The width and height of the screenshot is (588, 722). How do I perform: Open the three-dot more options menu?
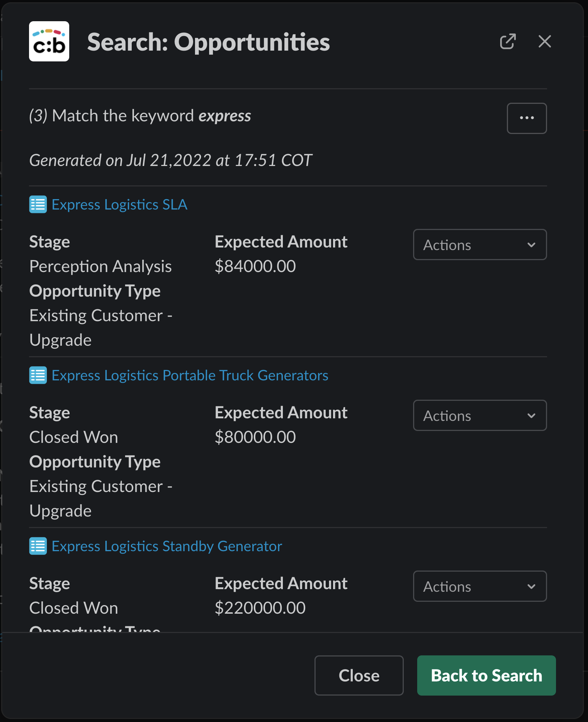[x=527, y=118]
